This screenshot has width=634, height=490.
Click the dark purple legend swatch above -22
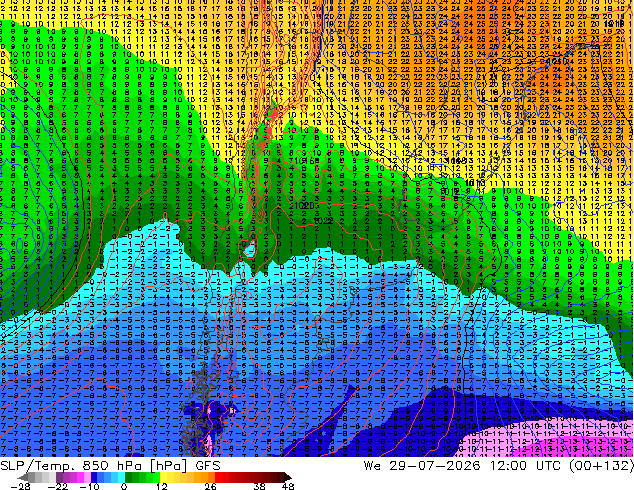point(59,477)
